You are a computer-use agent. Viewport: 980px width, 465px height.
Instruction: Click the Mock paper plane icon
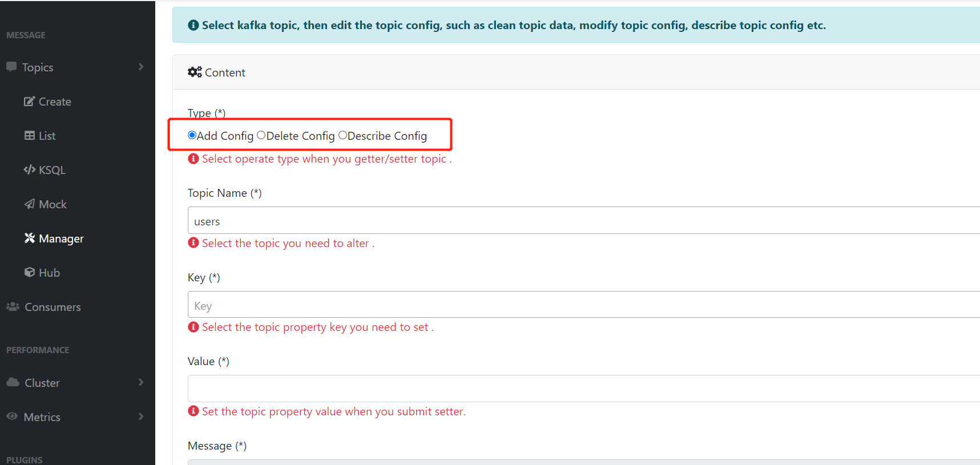click(x=30, y=204)
